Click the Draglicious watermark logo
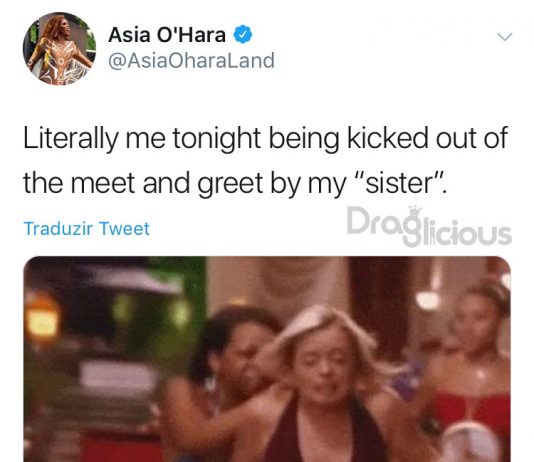This screenshot has height=462, width=534. (429, 226)
